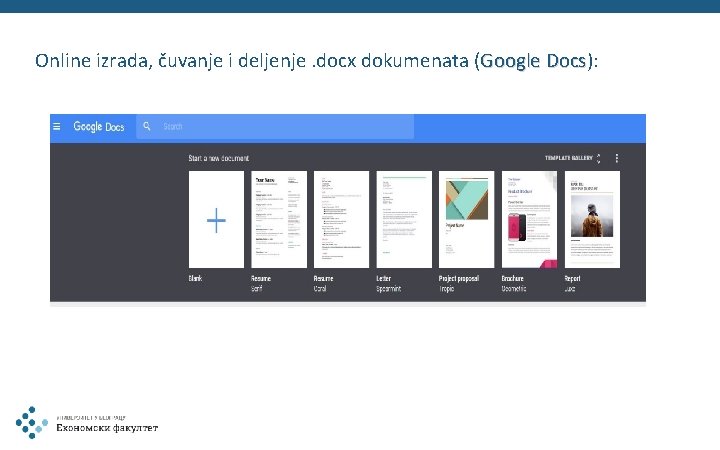The height and width of the screenshot is (450, 720).
Task: Open the Letter Spearmint template
Action: point(404,219)
